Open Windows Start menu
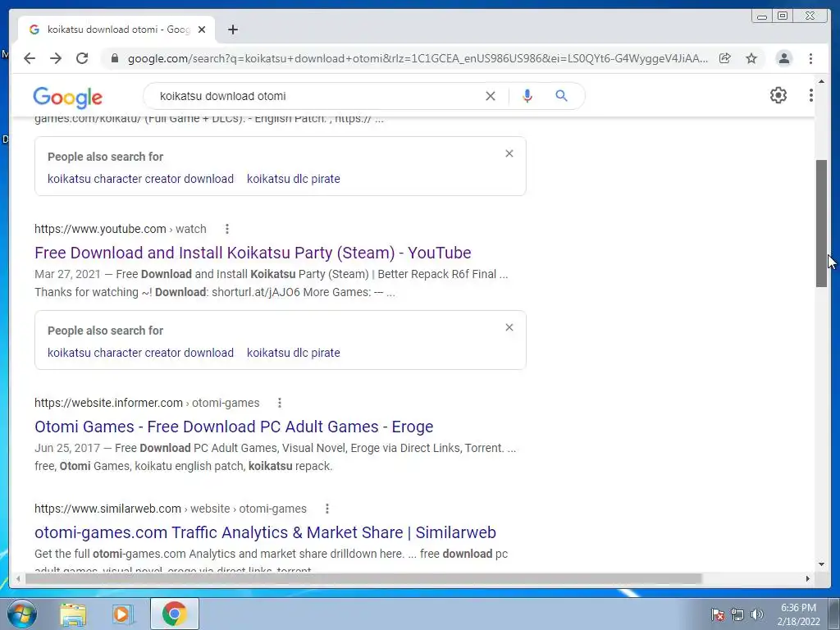 click(x=21, y=614)
